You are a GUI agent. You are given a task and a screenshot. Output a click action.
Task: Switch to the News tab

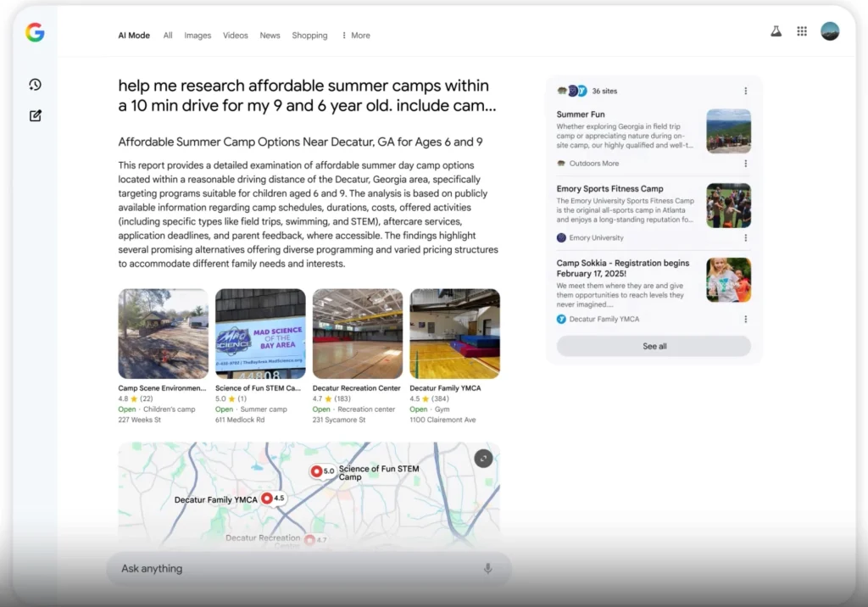(270, 36)
